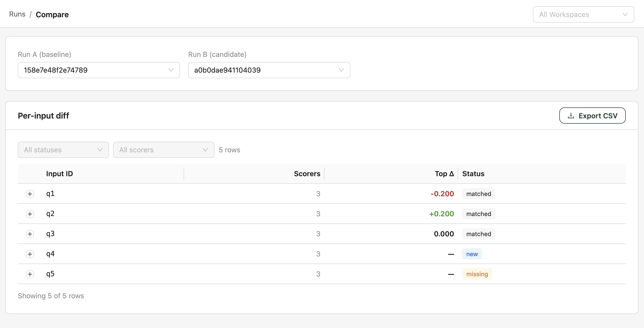
Task: Export the diff as CSV
Action: click(593, 116)
